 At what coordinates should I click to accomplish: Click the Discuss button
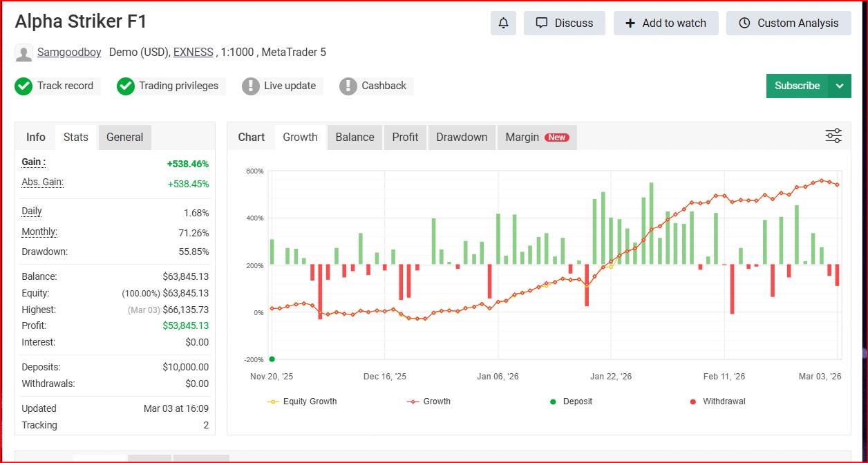[565, 23]
